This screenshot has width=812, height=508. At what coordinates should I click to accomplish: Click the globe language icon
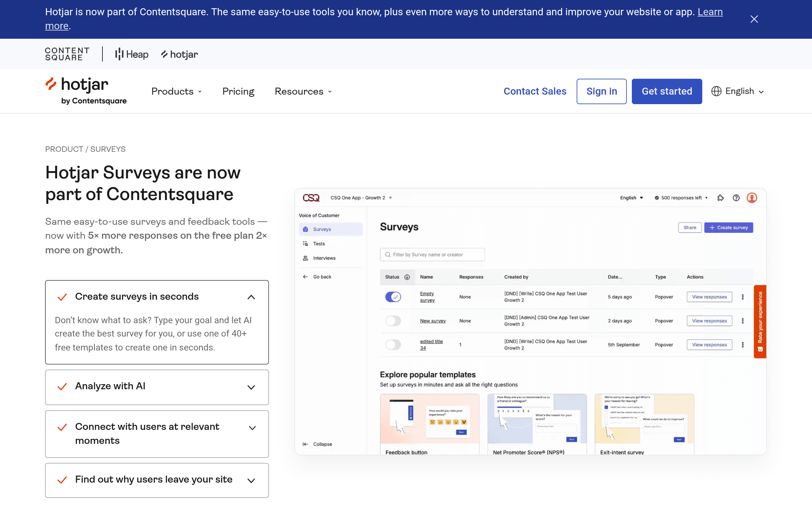click(717, 91)
